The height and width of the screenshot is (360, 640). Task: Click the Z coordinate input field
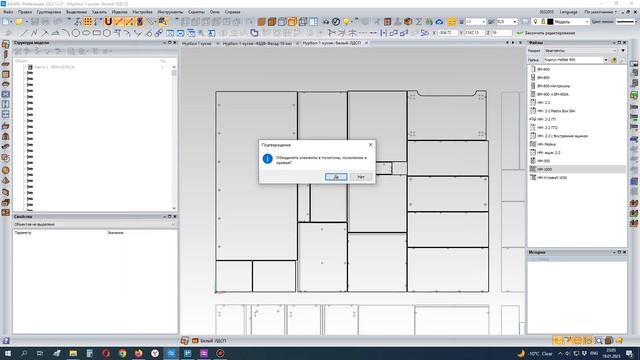pyautogui.click(x=501, y=33)
